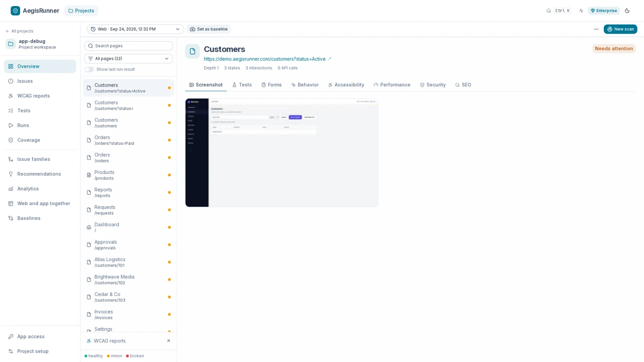Click the Recommendations lightbulb icon
The image size is (644, 362).
(11, 174)
